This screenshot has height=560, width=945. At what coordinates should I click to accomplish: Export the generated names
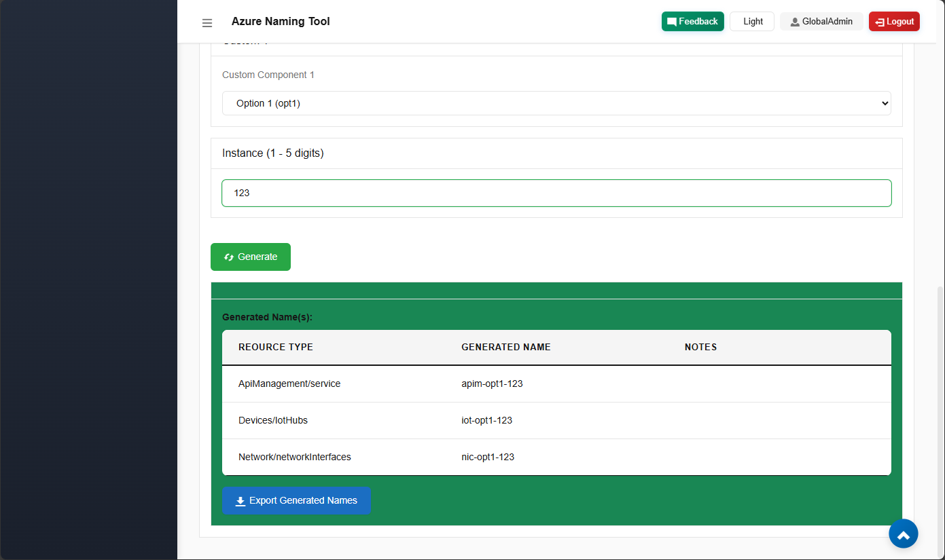pos(296,500)
